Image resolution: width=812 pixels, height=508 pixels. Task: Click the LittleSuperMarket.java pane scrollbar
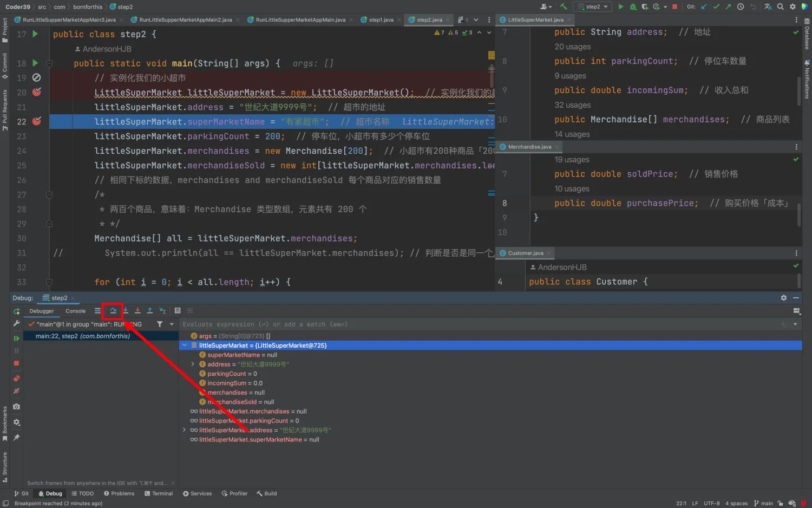coord(798,90)
